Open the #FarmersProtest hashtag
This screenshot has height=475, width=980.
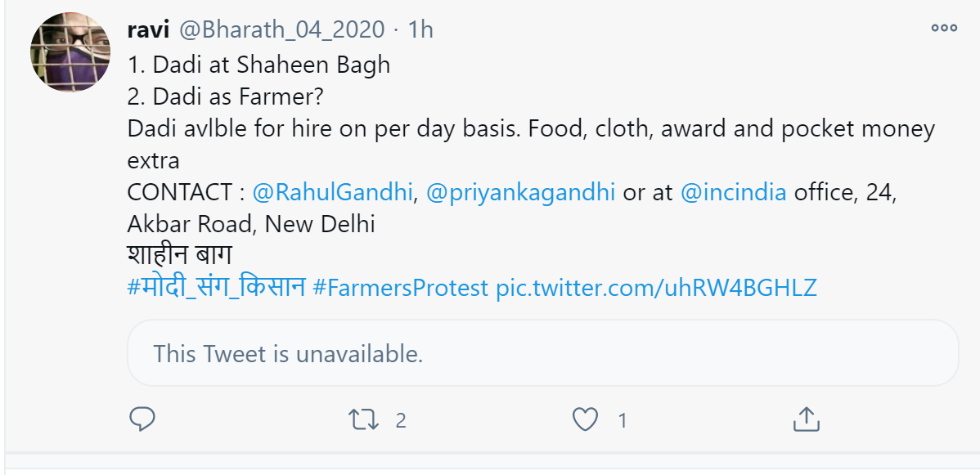pos(401,288)
